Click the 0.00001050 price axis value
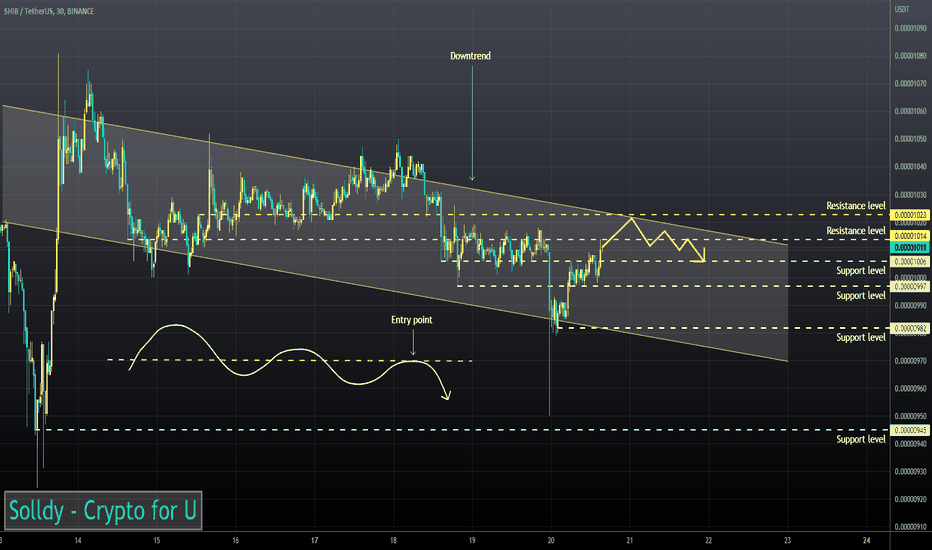 tap(910, 139)
